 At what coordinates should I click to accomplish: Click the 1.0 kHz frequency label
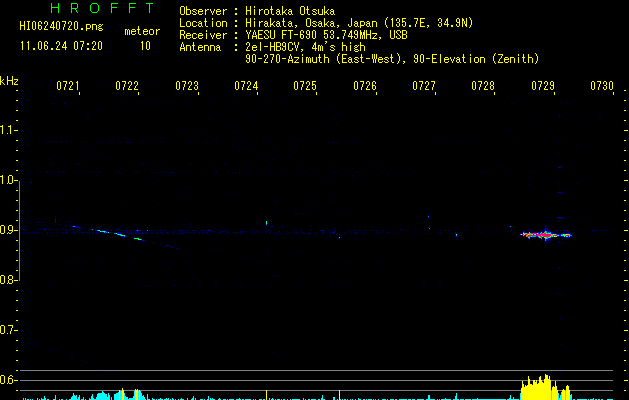[x=8, y=180]
